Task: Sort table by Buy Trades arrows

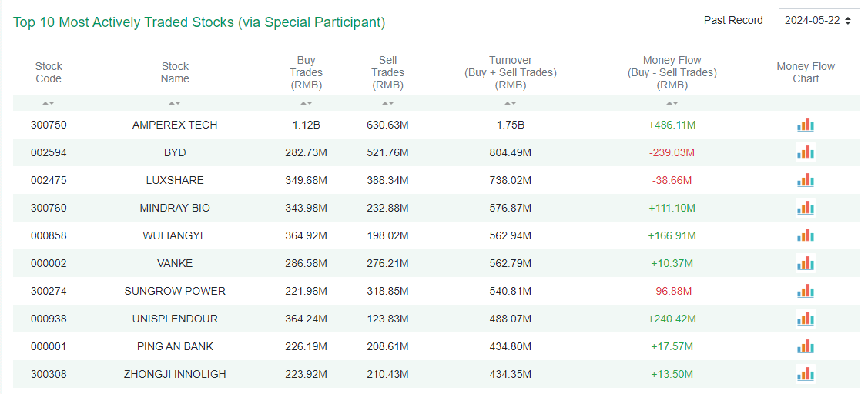Action: pyautogui.click(x=307, y=103)
